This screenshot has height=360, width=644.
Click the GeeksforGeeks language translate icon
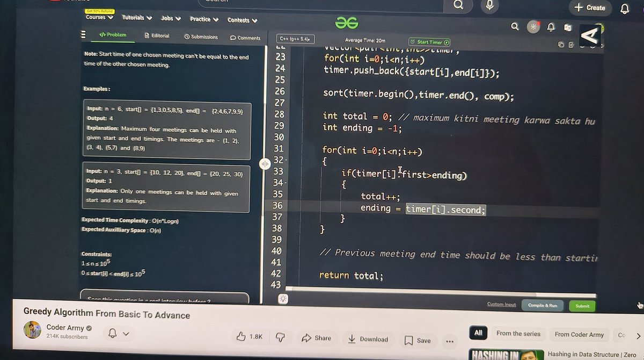point(567,27)
